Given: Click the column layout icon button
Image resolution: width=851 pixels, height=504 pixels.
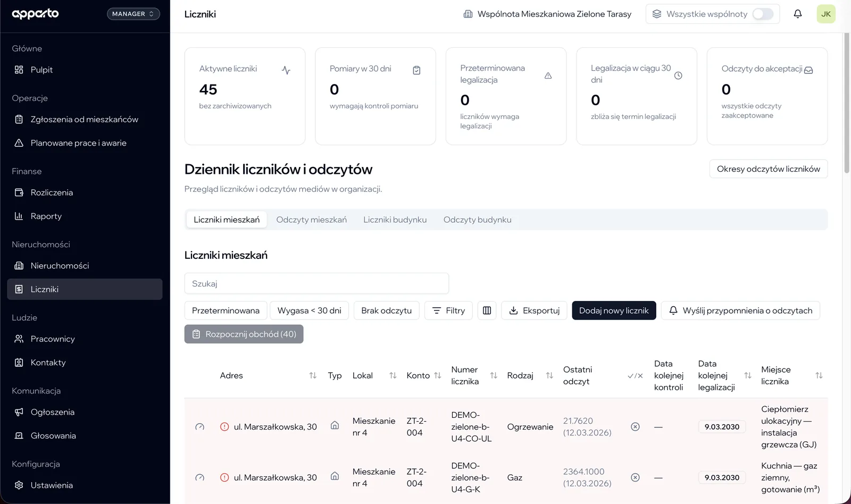Looking at the screenshot, I should tap(487, 310).
